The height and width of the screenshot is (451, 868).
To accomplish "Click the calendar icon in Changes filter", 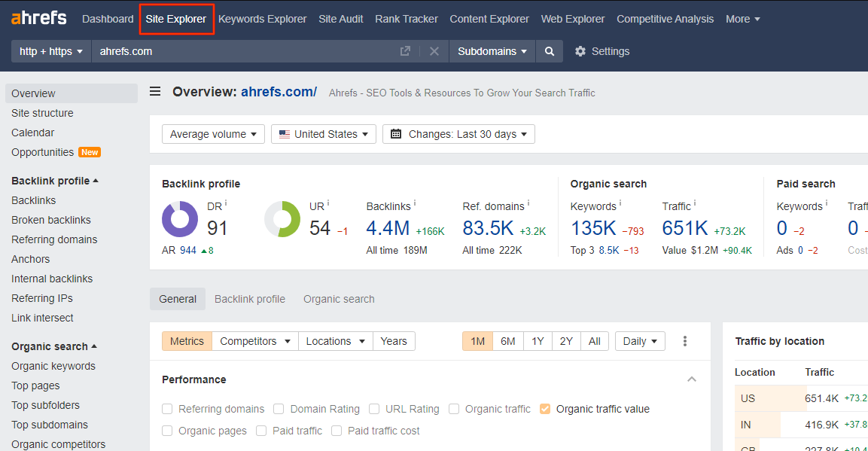I will [396, 134].
